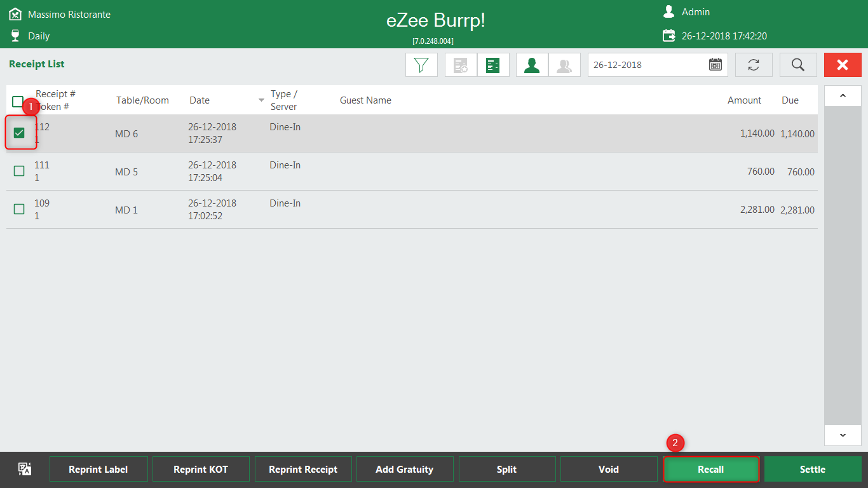
Task: Open the filter funnel icon
Action: [x=421, y=65]
